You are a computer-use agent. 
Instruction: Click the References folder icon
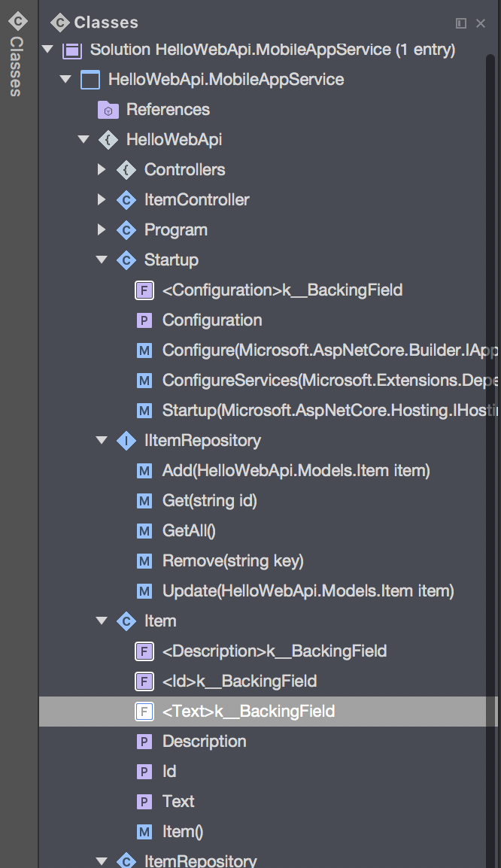(x=108, y=109)
